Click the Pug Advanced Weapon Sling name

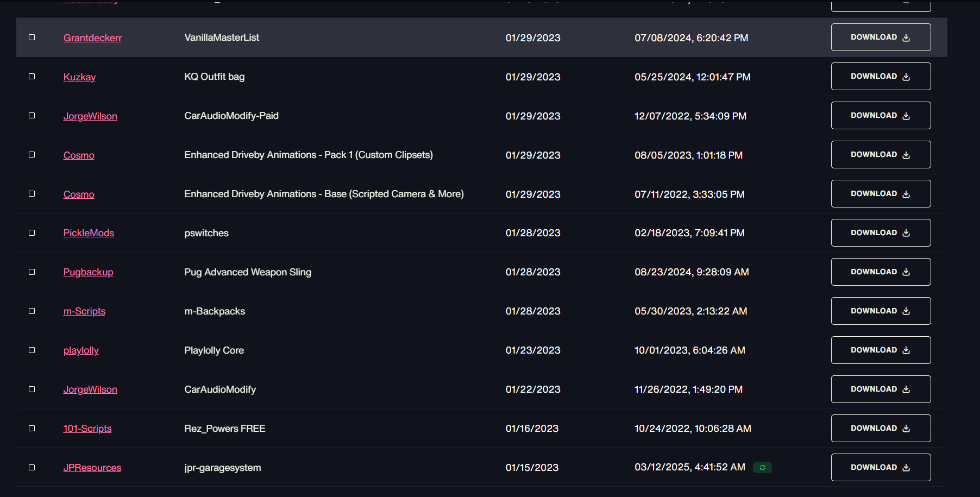[248, 272]
